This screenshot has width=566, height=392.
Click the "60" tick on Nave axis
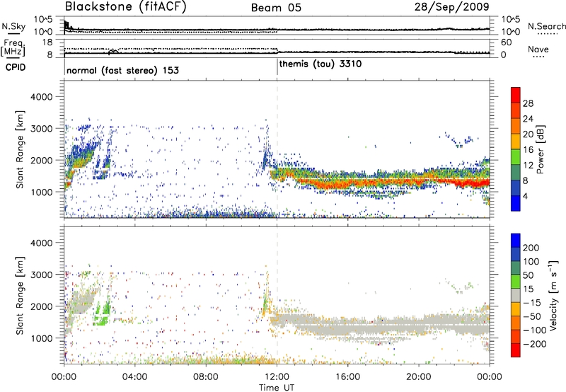click(506, 42)
